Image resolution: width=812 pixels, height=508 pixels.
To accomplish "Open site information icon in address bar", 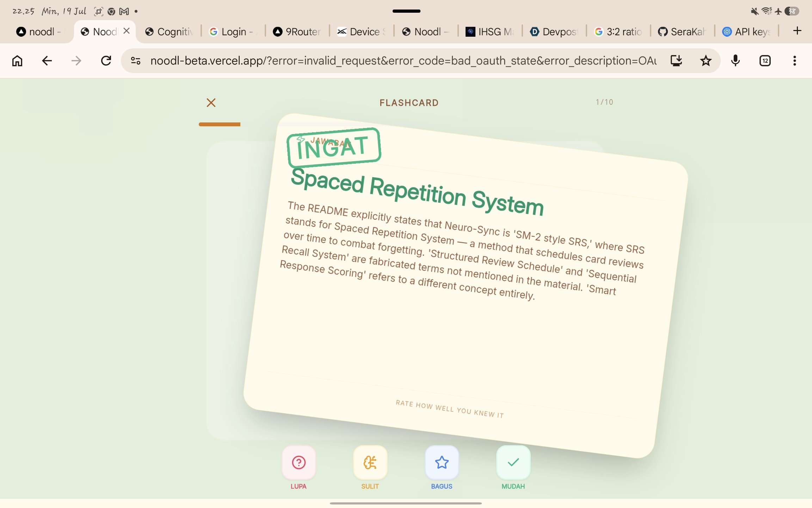I will pos(136,61).
